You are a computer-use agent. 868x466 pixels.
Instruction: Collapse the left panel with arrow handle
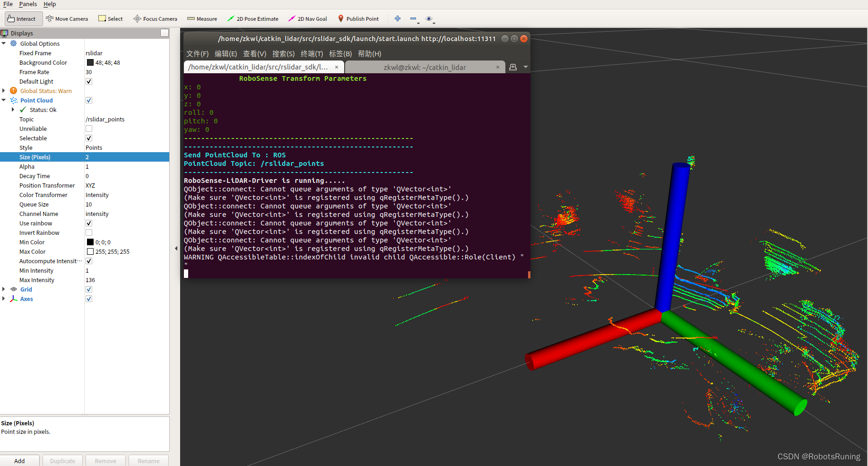176,248
